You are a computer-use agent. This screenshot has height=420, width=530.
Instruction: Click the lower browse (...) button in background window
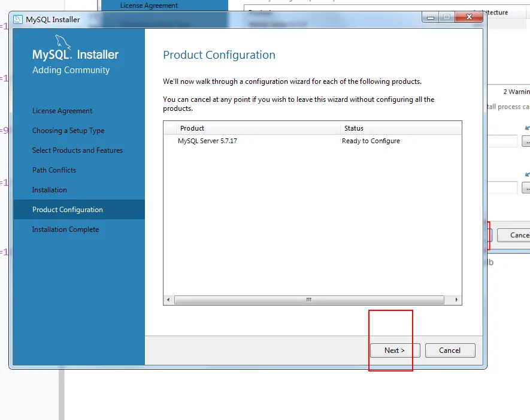526,188
